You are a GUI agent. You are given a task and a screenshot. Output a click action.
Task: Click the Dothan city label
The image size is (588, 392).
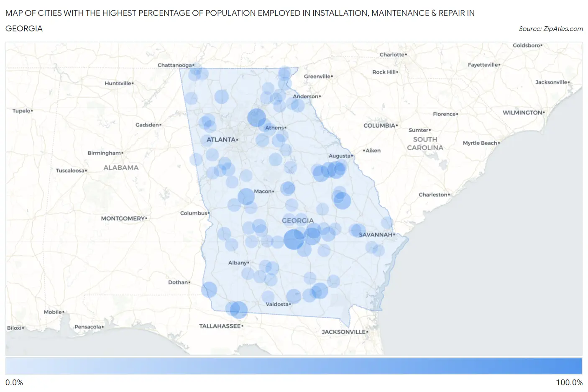(178, 283)
